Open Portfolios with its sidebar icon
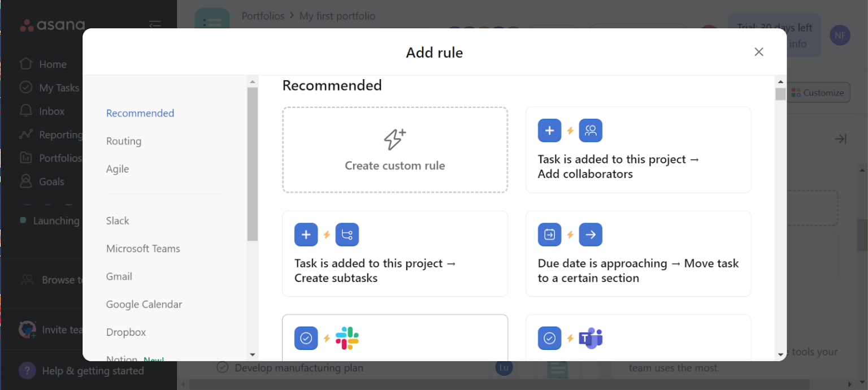The image size is (868, 390). [27, 158]
